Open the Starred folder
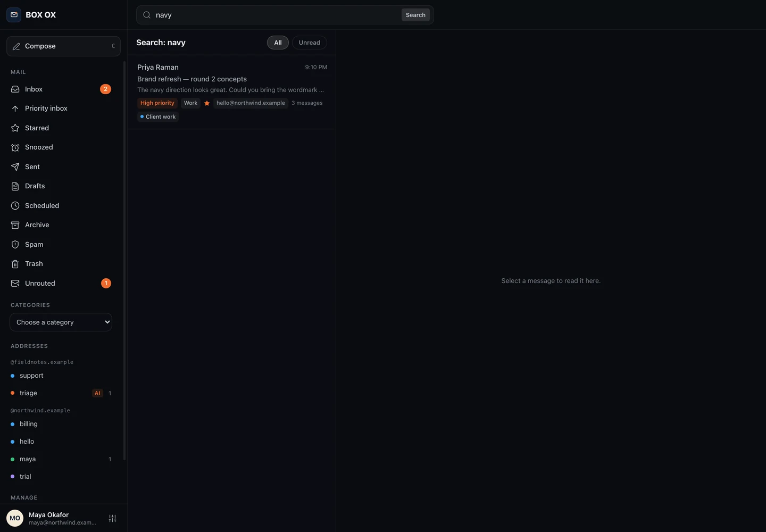The height and width of the screenshot is (532, 766). [61, 128]
